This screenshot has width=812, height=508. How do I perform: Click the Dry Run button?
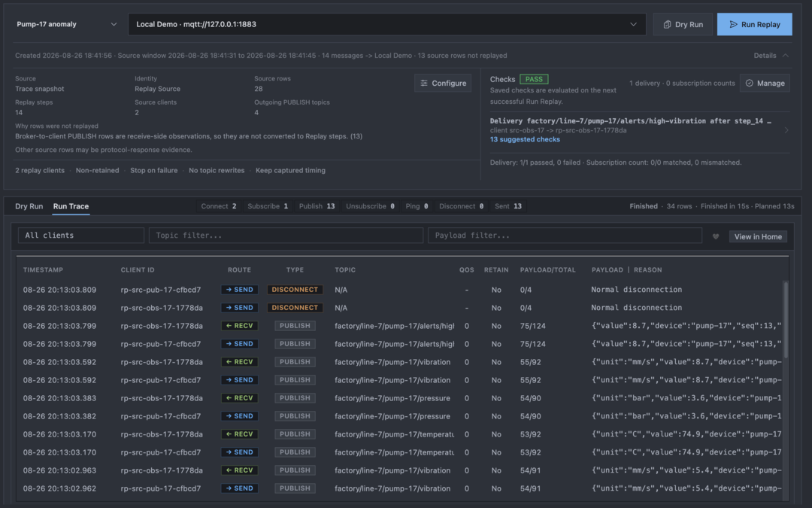click(683, 24)
